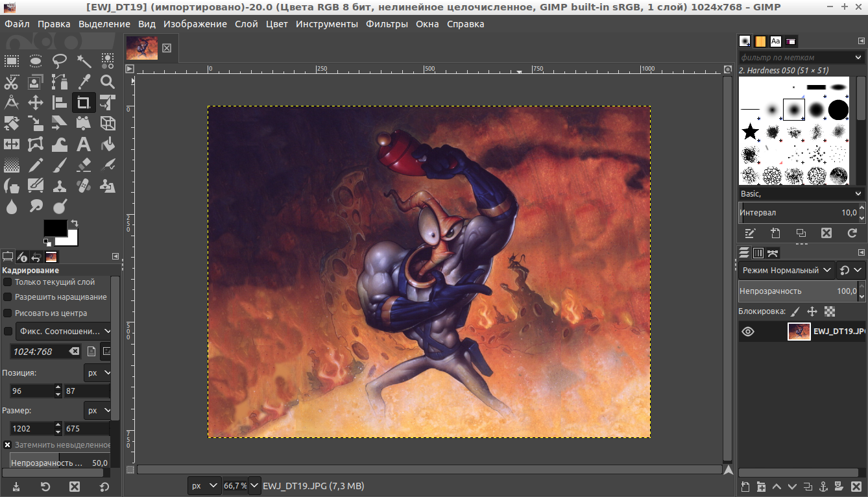
Task: Choose the Paths tool
Action: [x=60, y=82]
